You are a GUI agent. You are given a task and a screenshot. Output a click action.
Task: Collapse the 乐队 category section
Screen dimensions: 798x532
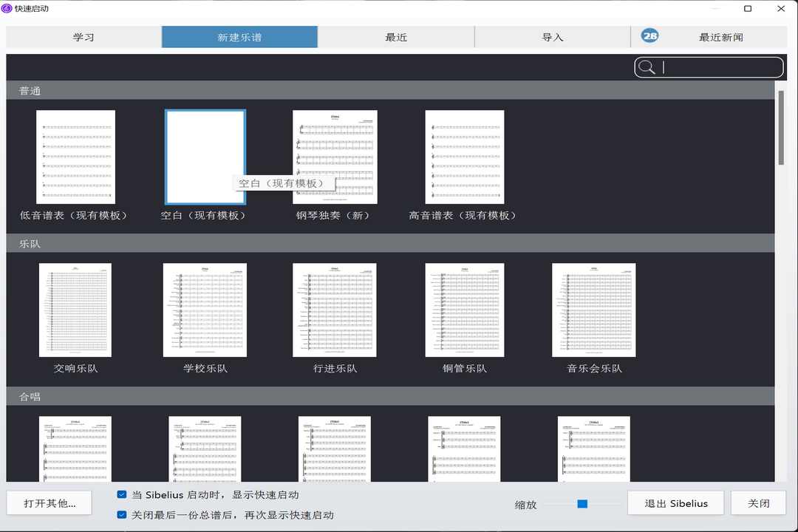click(30, 244)
